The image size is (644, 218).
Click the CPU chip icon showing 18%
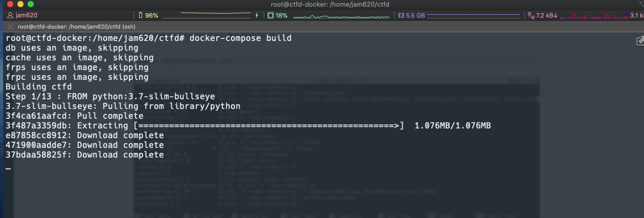[271, 15]
